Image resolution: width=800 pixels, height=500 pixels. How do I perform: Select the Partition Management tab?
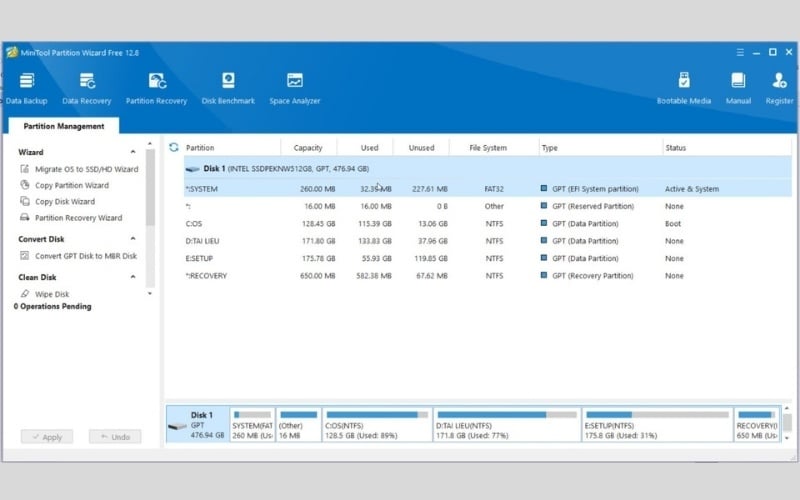tap(64, 127)
